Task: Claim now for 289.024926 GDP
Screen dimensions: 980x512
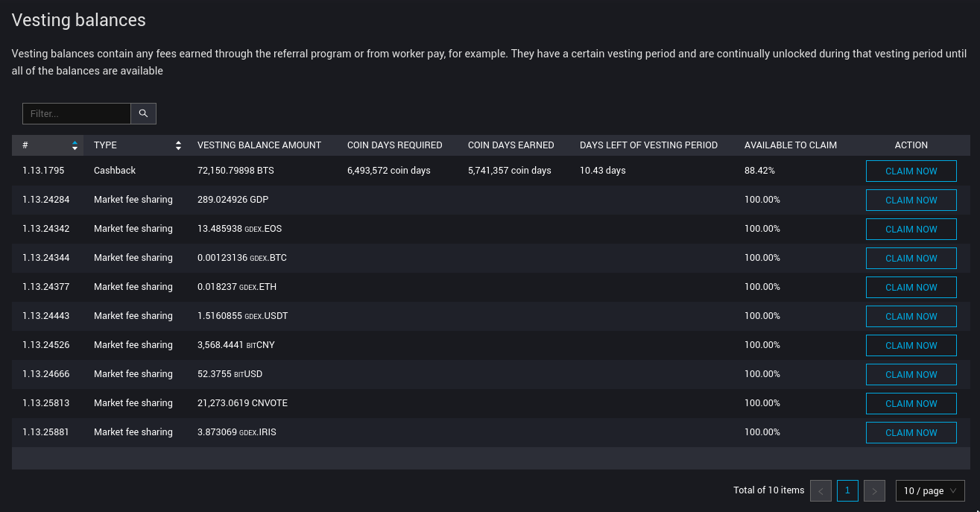Action: click(911, 200)
